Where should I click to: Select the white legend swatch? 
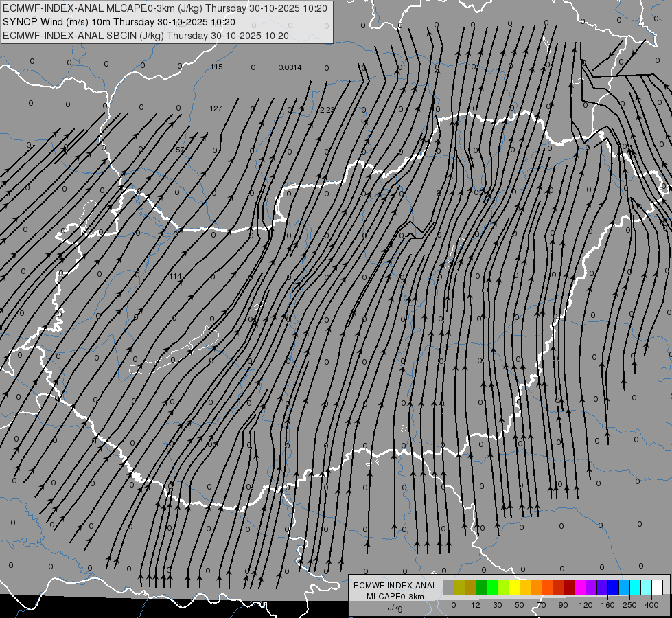tap(658, 587)
